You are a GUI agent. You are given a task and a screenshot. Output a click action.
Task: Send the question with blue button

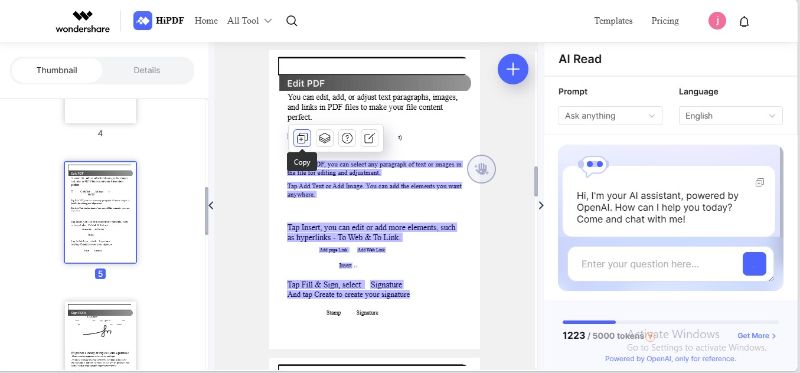click(754, 264)
